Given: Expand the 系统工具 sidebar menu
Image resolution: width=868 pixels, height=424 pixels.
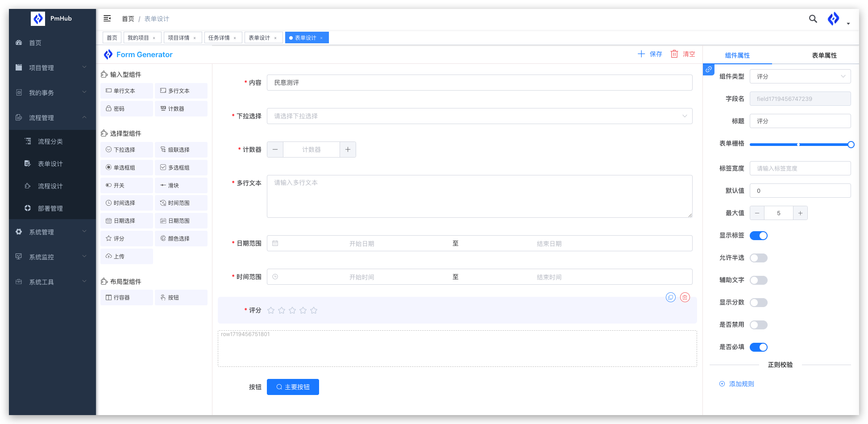Looking at the screenshot, I should click(52, 282).
